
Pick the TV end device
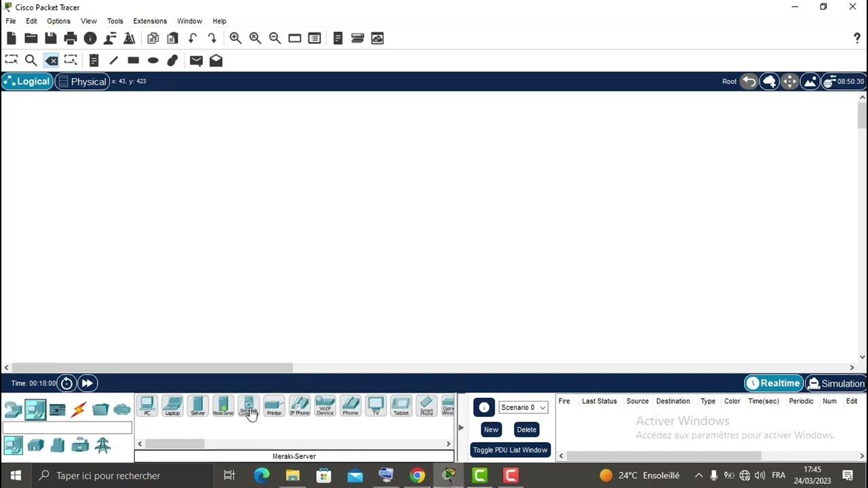[x=376, y=405]
